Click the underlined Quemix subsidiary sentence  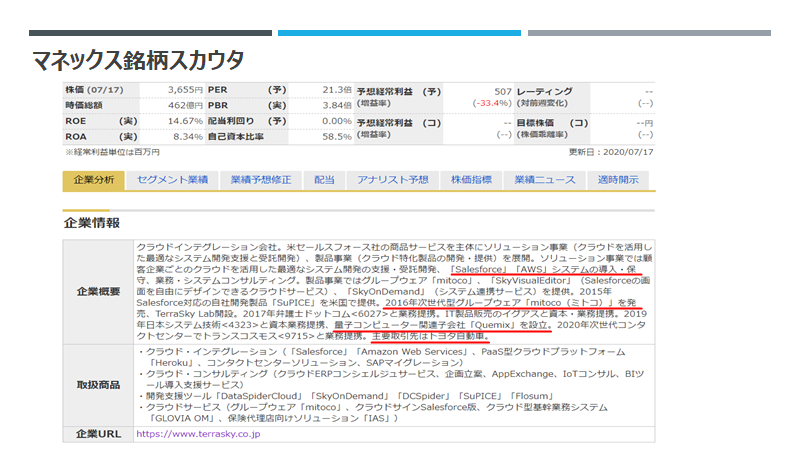click(x=443, y=325)
